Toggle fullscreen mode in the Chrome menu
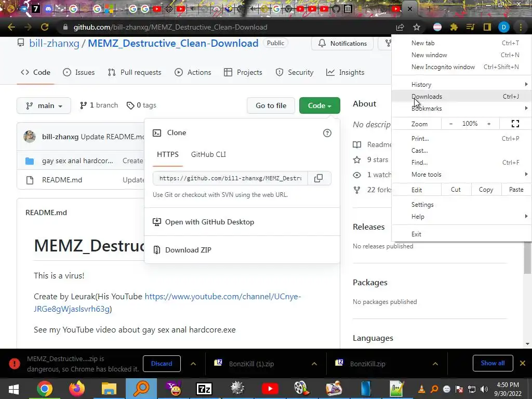This screenshot has height=399, width=532. 515,124
